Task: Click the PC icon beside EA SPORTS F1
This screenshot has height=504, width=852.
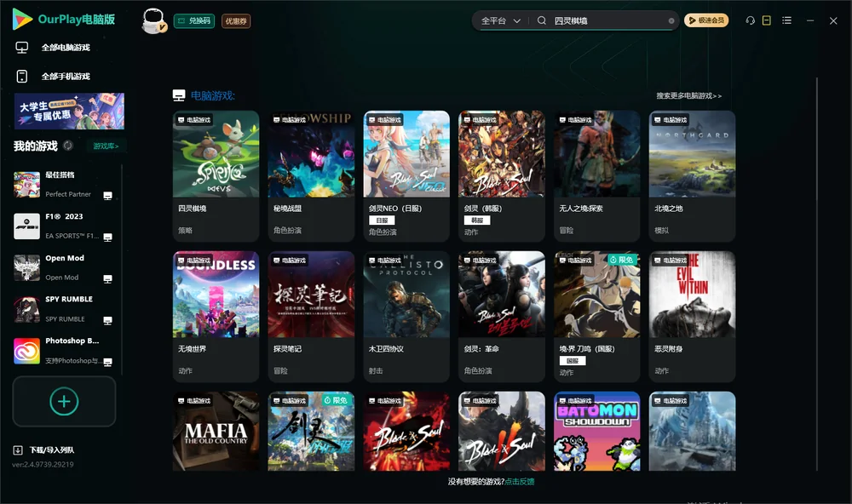Action: pos(107,238)
